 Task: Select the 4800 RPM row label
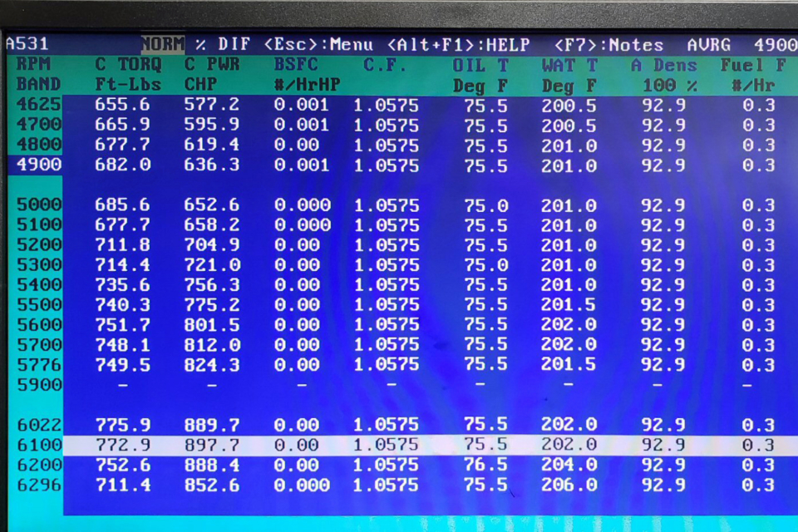(x=39, y=145)
